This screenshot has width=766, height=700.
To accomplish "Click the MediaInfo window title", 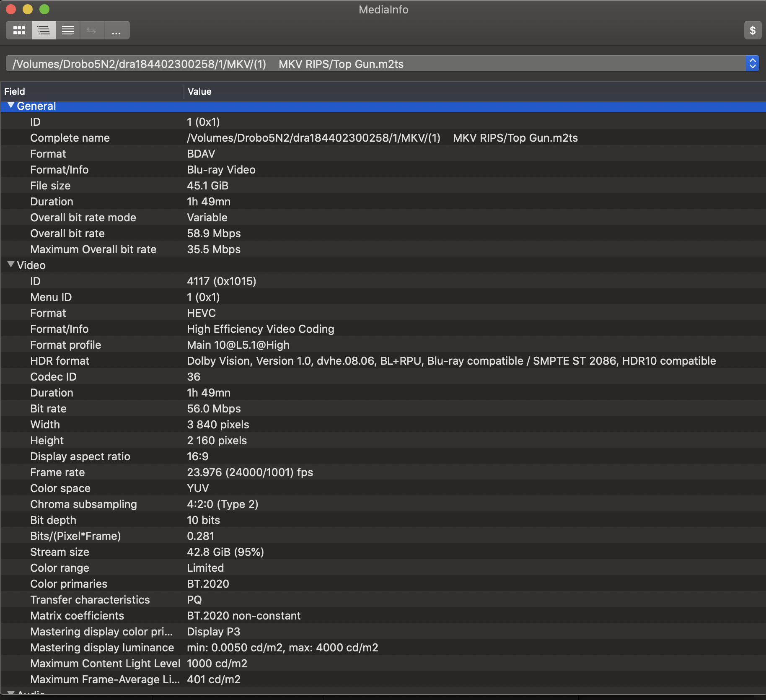I will [x=383, y=10].
